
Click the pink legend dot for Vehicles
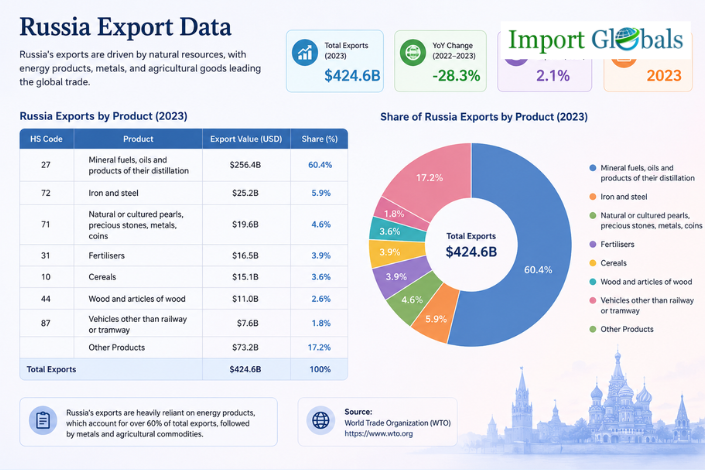[x=593, y=300]
